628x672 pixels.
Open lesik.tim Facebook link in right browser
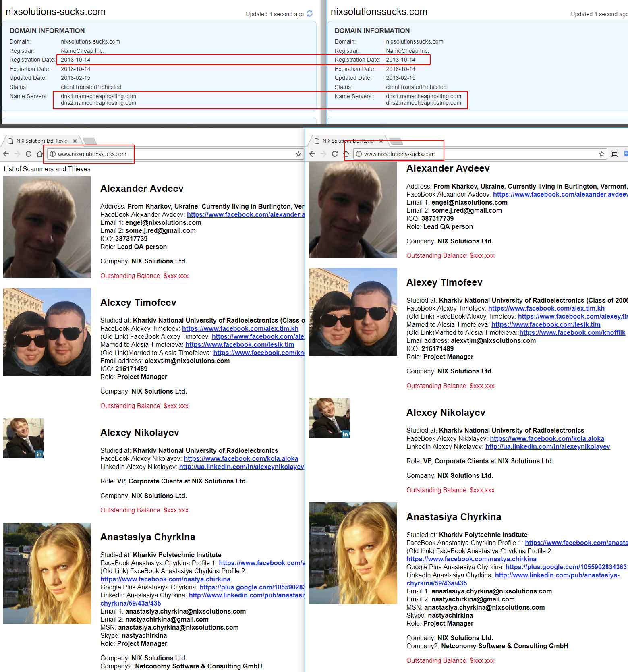[x=546, y=324]
